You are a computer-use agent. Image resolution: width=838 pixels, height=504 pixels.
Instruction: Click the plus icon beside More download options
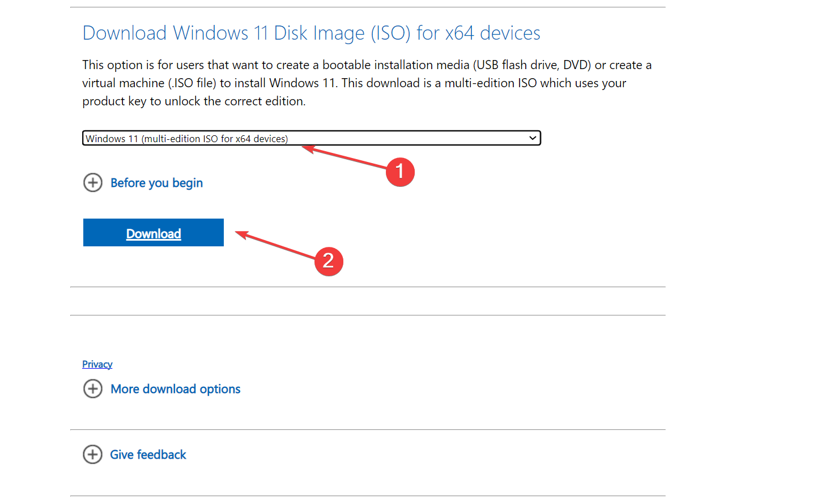pos(93,389)
